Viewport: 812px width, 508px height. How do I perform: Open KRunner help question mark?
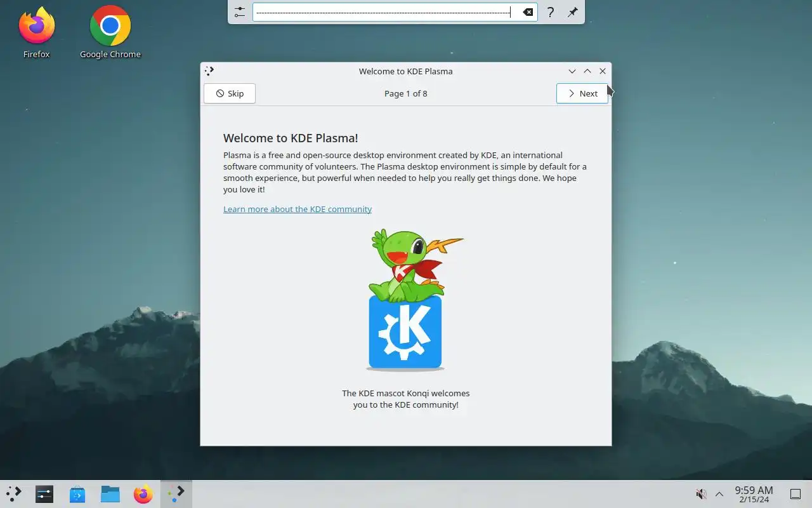[551, 12]
